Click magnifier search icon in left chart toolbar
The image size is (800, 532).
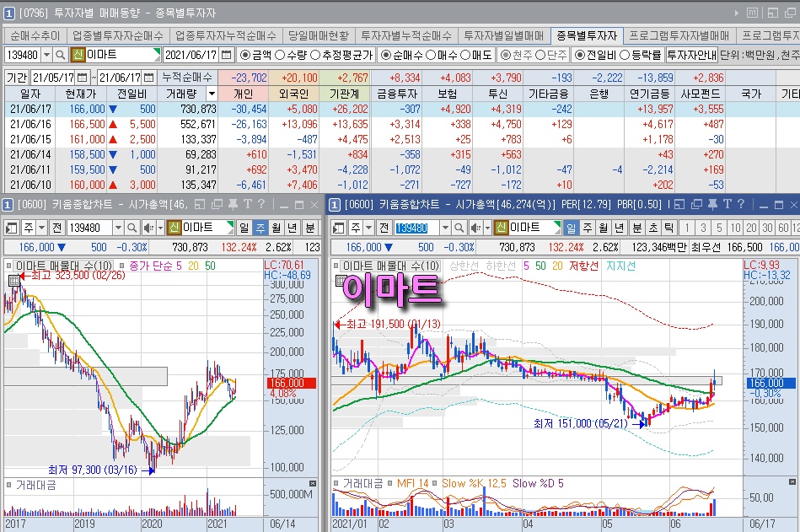click(x=132, y=228)
